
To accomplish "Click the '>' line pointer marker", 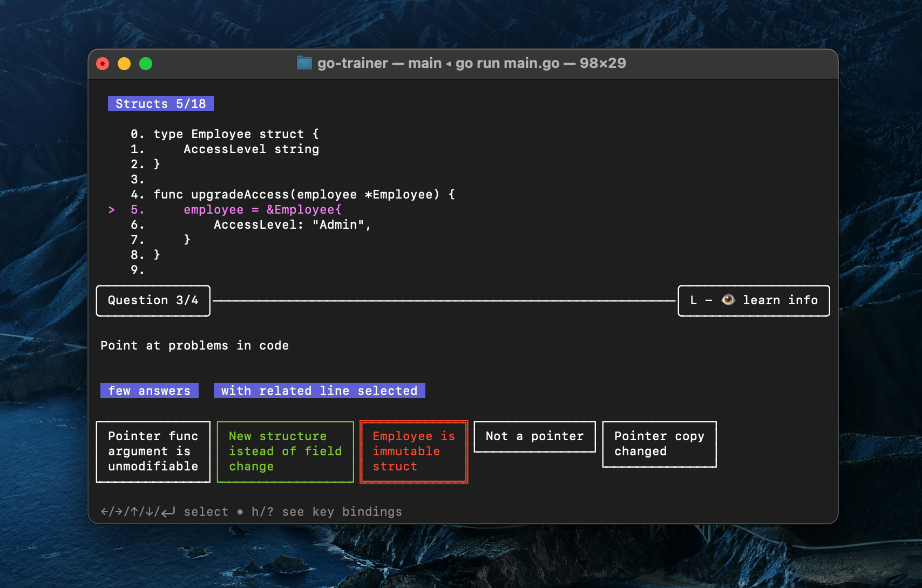I will [x=112, y=210].
